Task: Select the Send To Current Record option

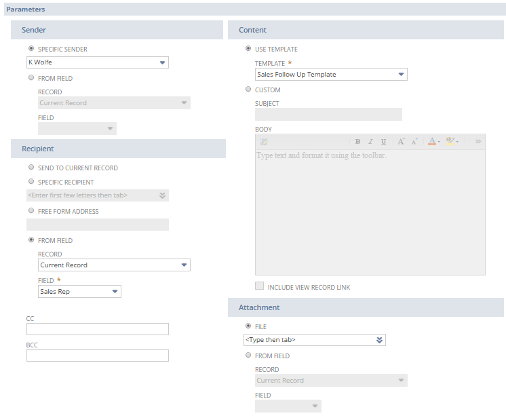Action: 31,168
